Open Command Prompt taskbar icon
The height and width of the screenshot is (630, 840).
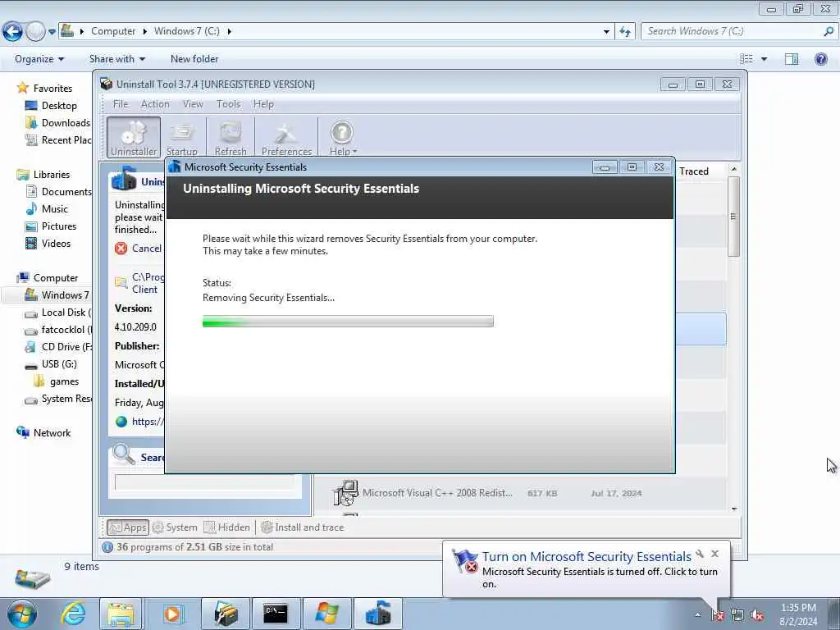[276, 614]
